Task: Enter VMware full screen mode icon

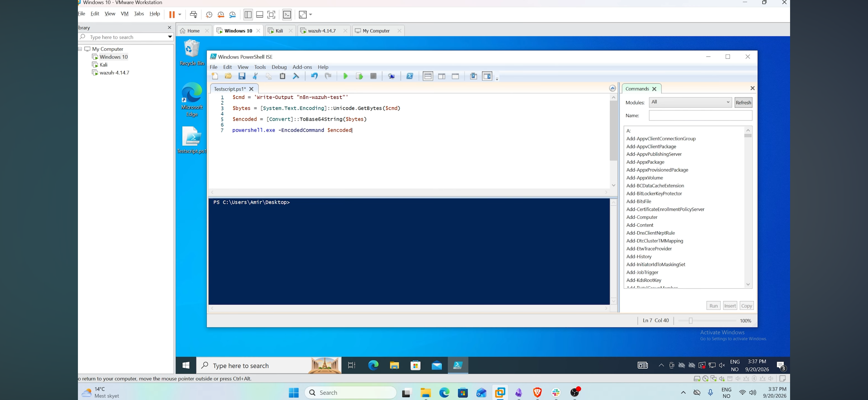Action: point(271,15)
